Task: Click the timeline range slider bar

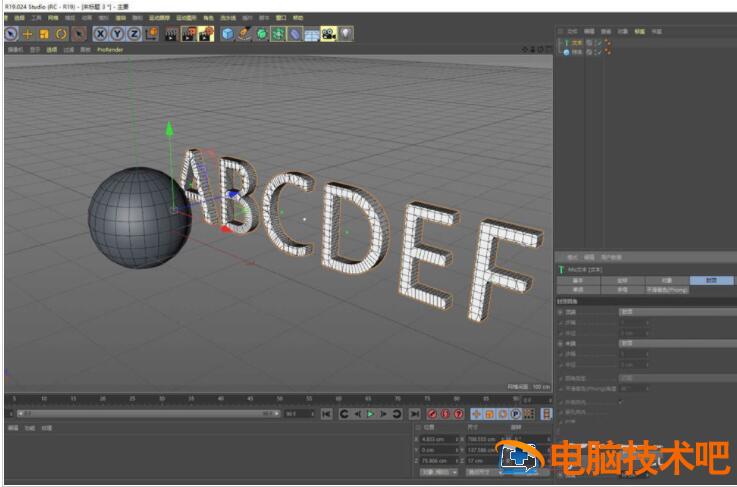Action: click(149, 414)
